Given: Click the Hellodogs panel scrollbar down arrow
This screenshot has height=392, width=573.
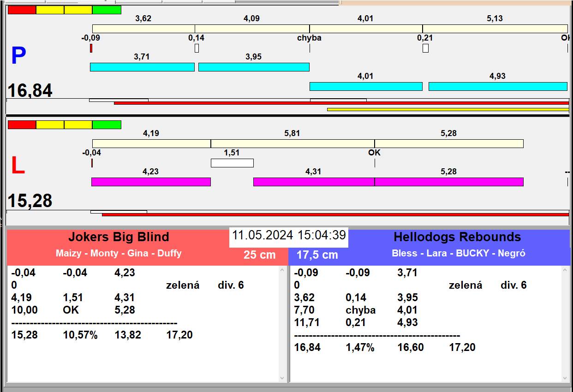Looking at the screenshot, I should (x=566, y=378).
